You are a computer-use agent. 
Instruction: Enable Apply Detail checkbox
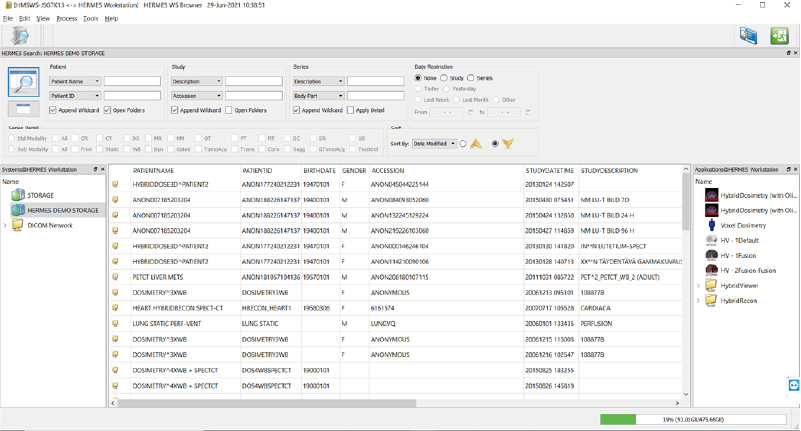350,110
